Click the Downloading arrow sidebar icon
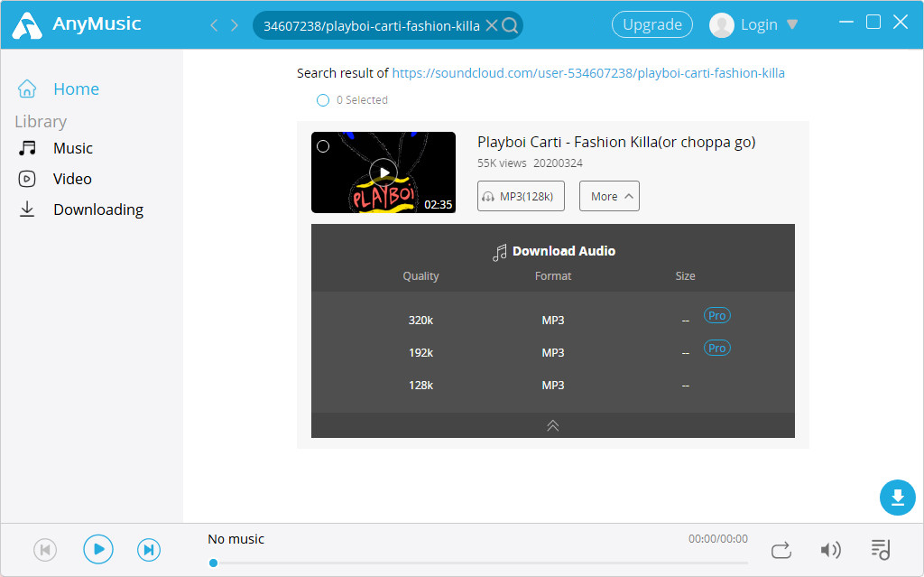Viewport: 924px width, 577px height. [x=27, y=209]
